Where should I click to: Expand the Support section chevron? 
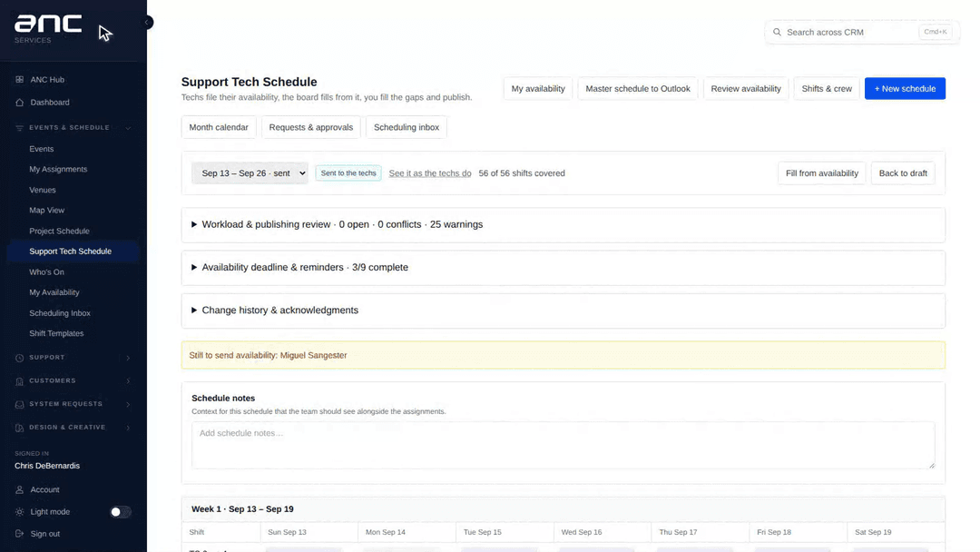tap(128, 358)
